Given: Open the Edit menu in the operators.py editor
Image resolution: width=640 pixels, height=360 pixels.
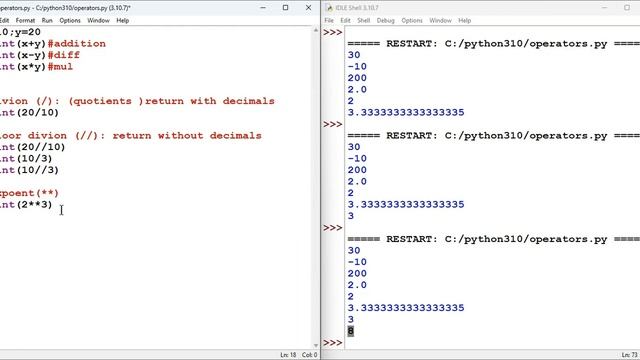Looking at the screenshot, I should (4, 20).
